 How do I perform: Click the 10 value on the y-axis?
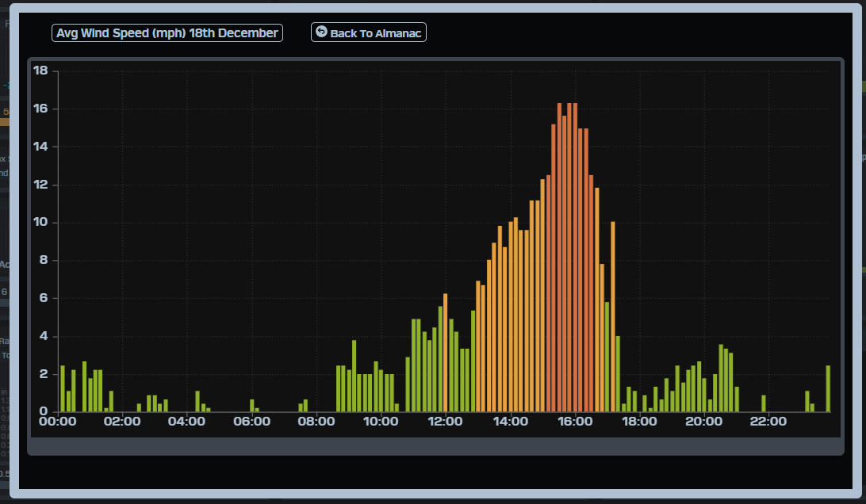(41, 223)
